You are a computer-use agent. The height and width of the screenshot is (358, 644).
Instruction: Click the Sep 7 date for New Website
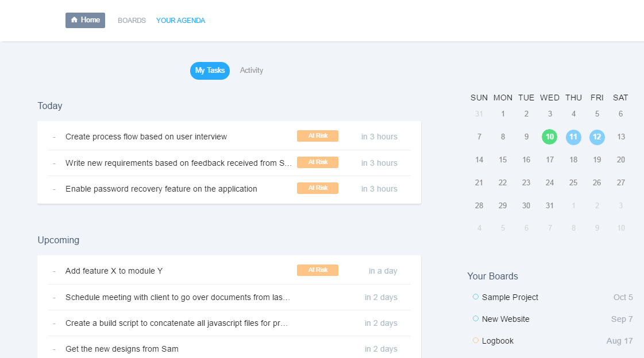tap(622, 319)
